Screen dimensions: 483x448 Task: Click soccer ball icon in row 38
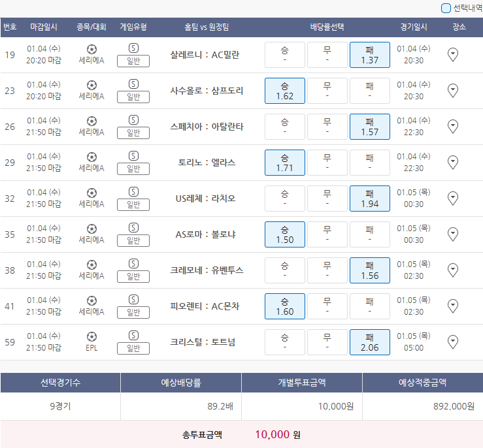pos(92,264)
